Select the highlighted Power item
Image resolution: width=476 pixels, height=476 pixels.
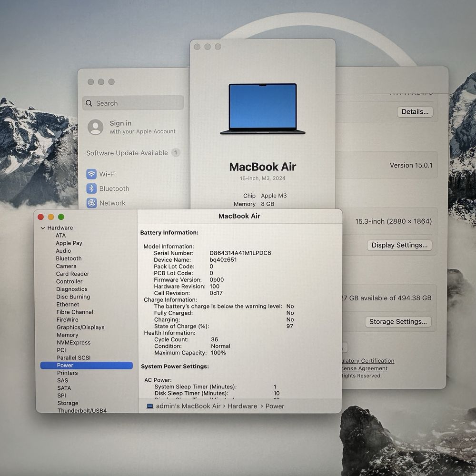[x=87, y=365]
